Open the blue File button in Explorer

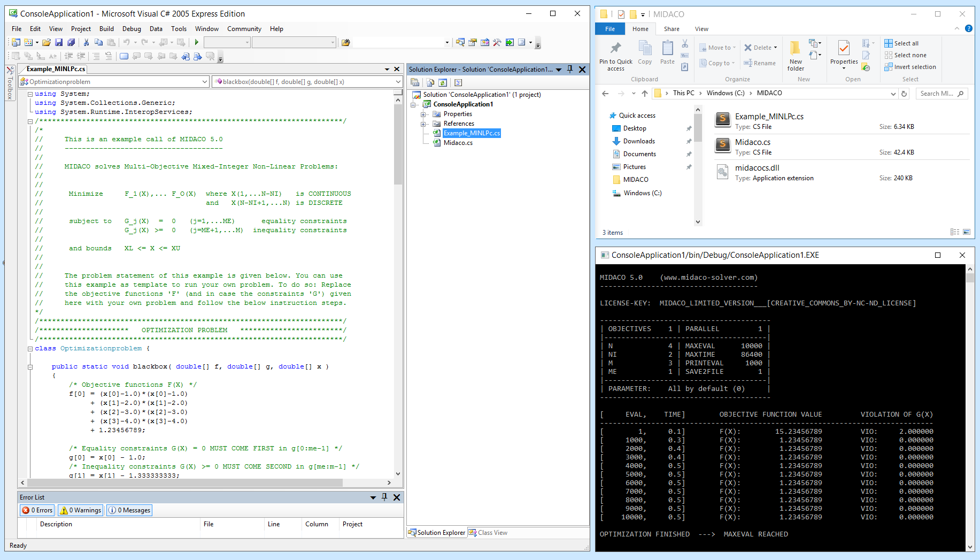(x=610, y=29)
